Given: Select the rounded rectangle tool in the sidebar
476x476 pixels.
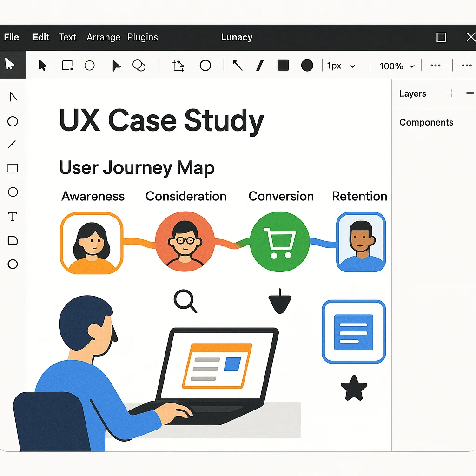Looking at the screenshot, I should (x=13, y=240).
